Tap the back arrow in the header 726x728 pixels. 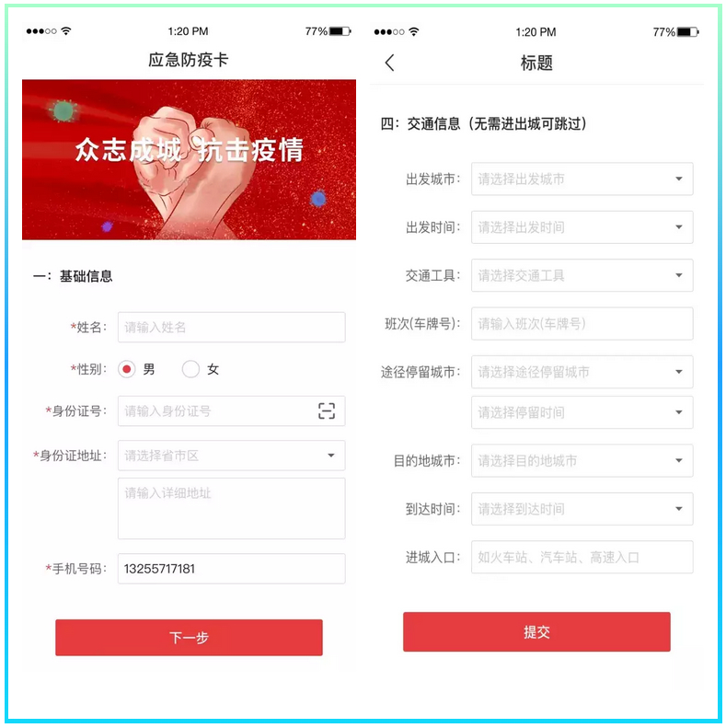pos(389,63)
